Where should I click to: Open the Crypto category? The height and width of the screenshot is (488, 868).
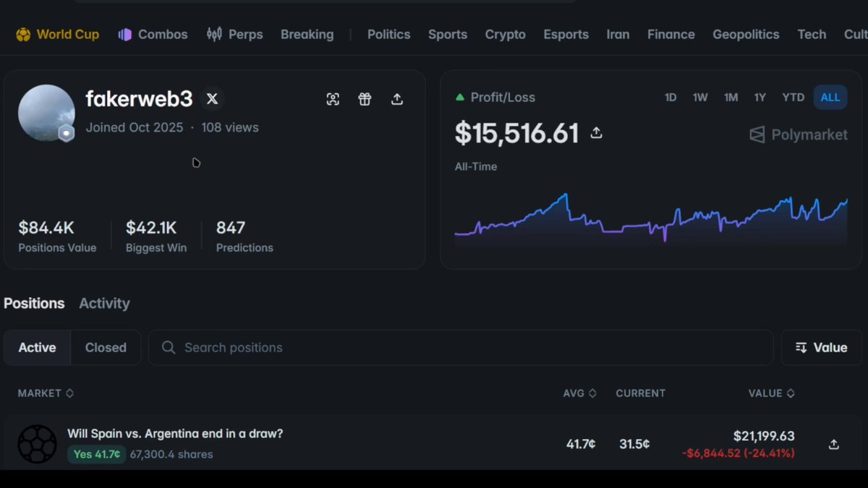506,35
